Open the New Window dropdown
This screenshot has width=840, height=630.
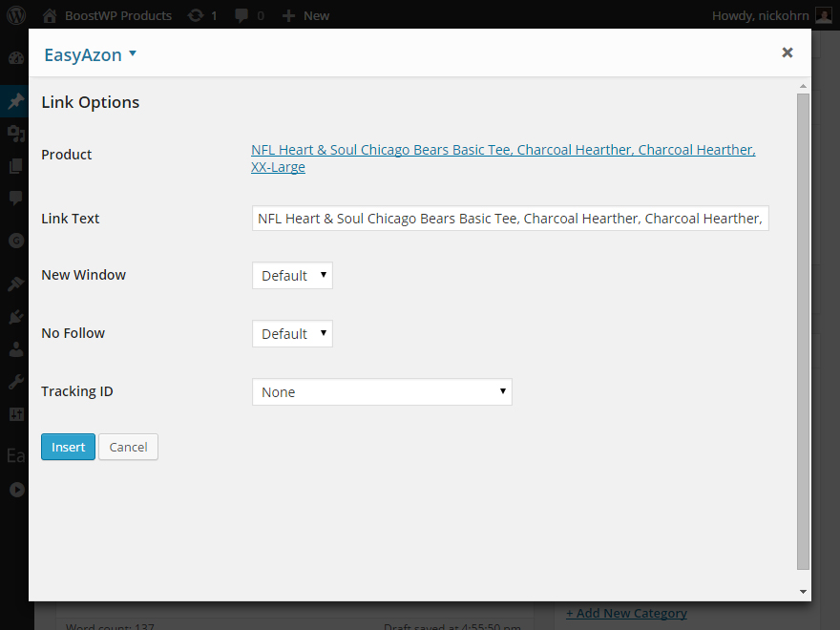coord(292,275)
